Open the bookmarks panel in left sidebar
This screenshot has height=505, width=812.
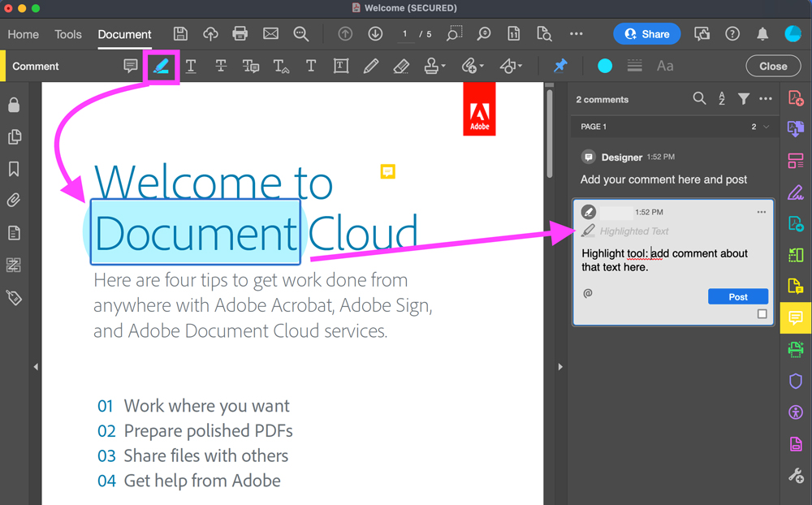pyautogui.click(x=14, y=169)
